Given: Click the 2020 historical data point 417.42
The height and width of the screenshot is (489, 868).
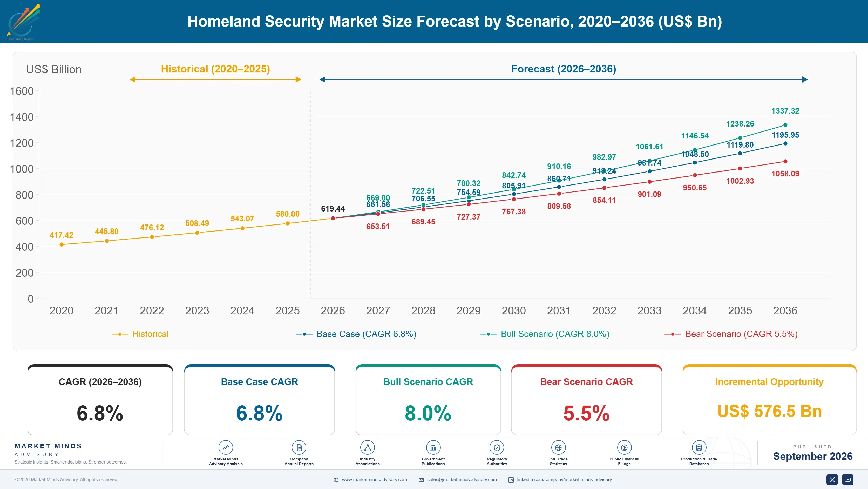Looking at the screenshot, I should point(61,244).
